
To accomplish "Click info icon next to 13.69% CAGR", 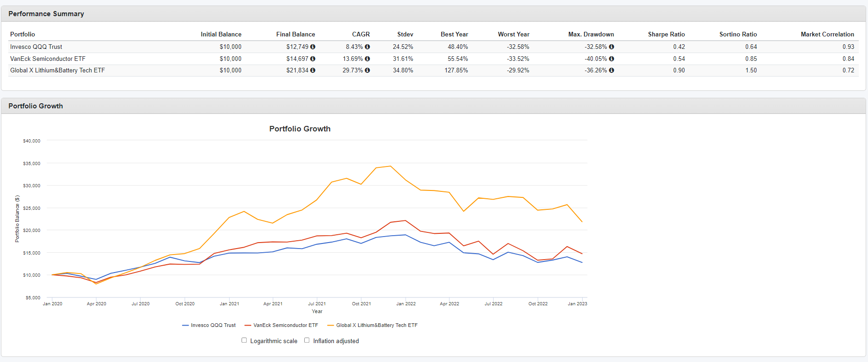I will [x=367, y=59].
